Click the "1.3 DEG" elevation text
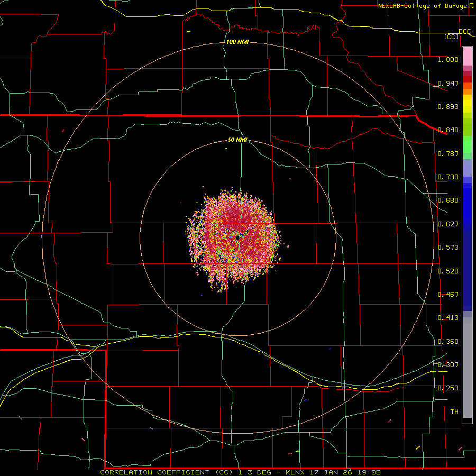The width and height of the screenshot is (476, 476). (254, 472)
